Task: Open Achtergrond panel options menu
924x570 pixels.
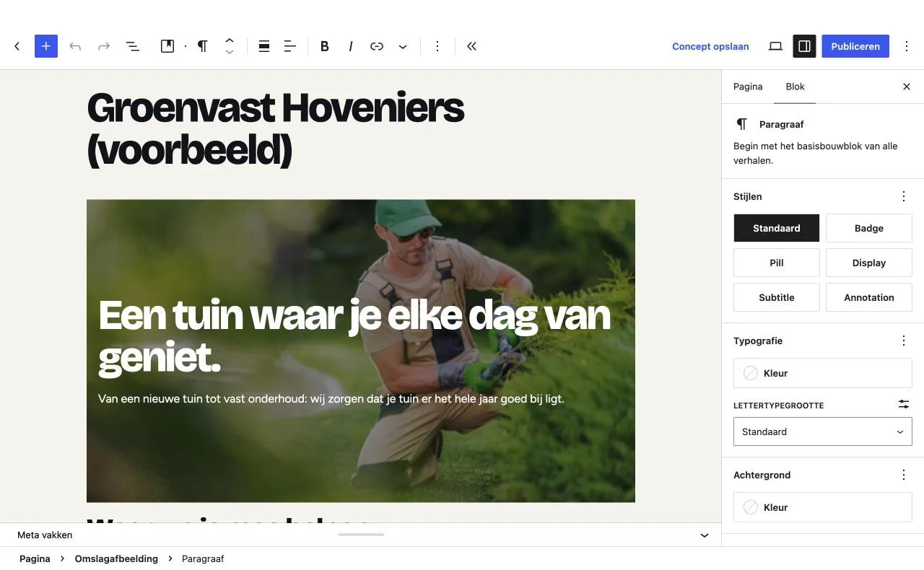Action: [x=904, y=475]
